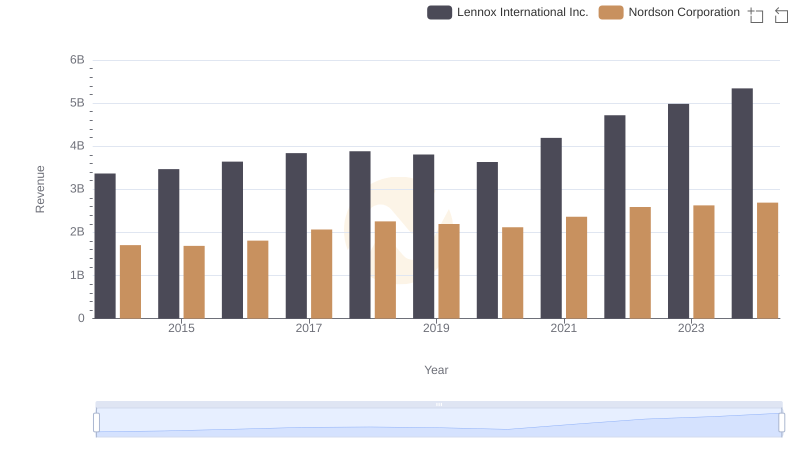Click the tallest Lennox bar after 2023
Screen dimensions: 800x461
coord(742,203)
